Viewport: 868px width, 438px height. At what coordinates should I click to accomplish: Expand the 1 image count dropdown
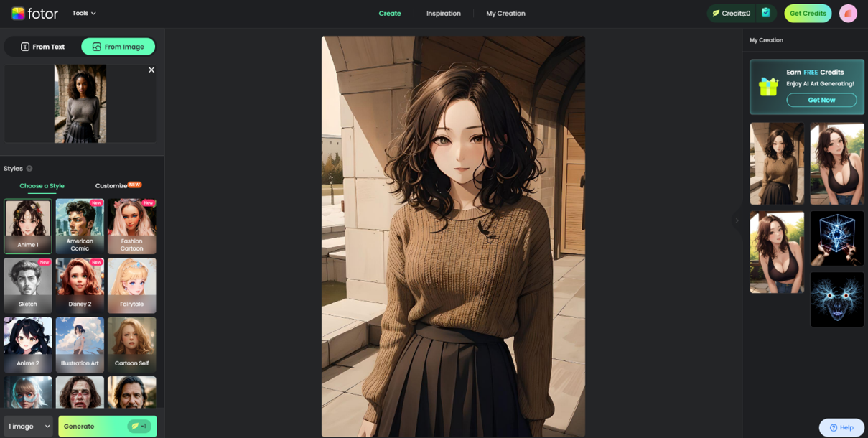pos(29,427)
